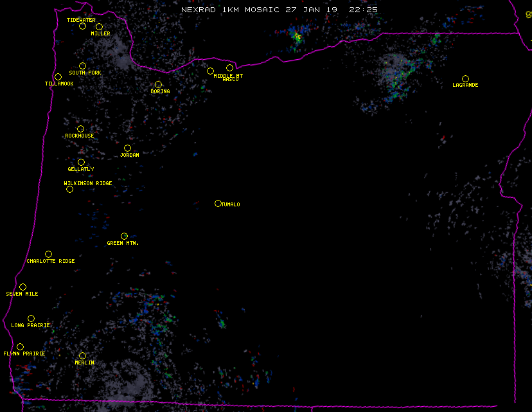Click the Tumalo station marker
Viewport: 532px width, 412px height.
click(218, 203)
